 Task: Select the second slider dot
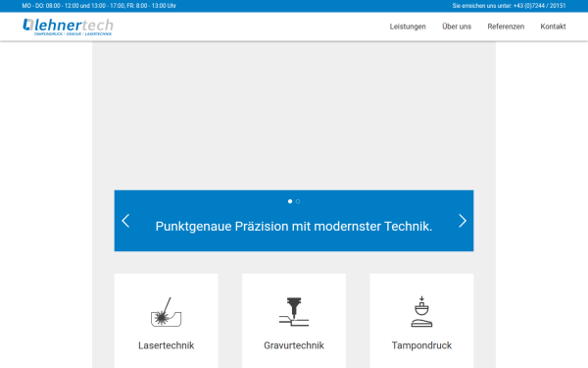pyautogui.click(x=298, y=201)
